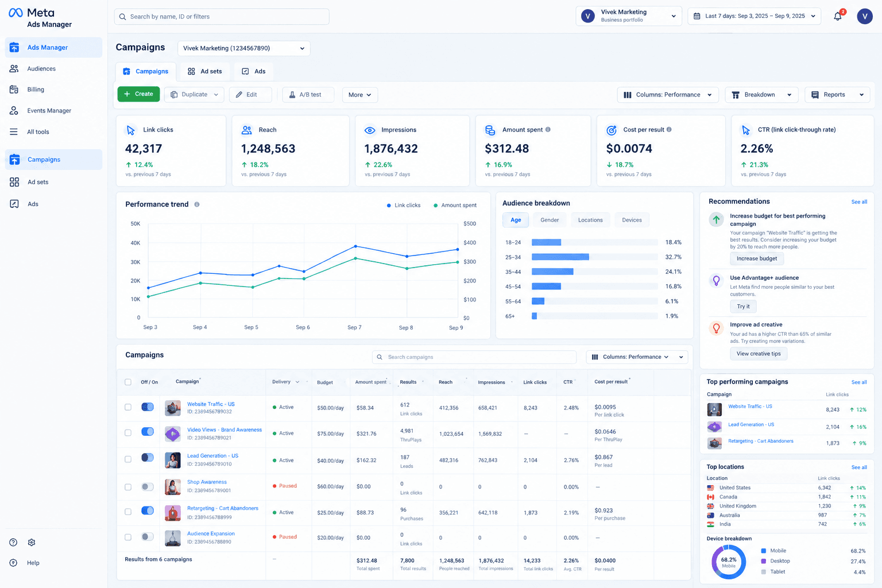Viewport: 882px width, 588px height.
Task: Toggle off the Website Traffic - US campaign
Action: point(148,407)
